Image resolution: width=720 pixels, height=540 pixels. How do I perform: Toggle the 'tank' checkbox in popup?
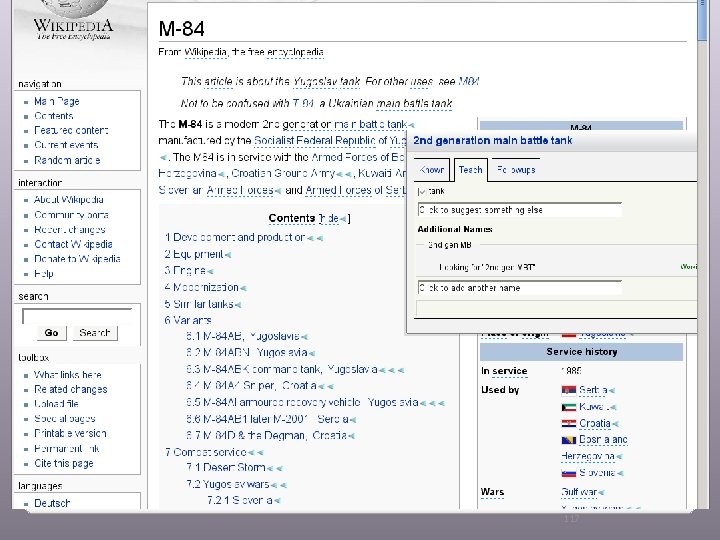(x=422, y=191)
